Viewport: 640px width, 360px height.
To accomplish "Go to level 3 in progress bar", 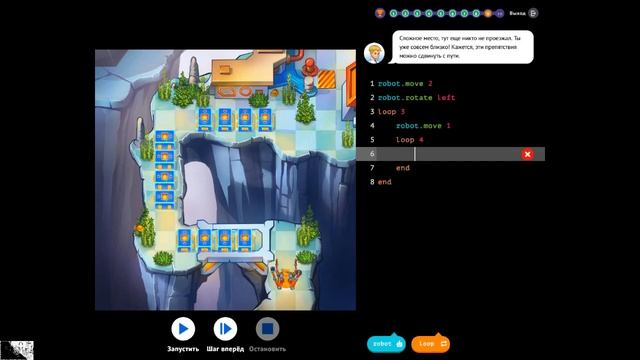I will click(x=417, y=13).
